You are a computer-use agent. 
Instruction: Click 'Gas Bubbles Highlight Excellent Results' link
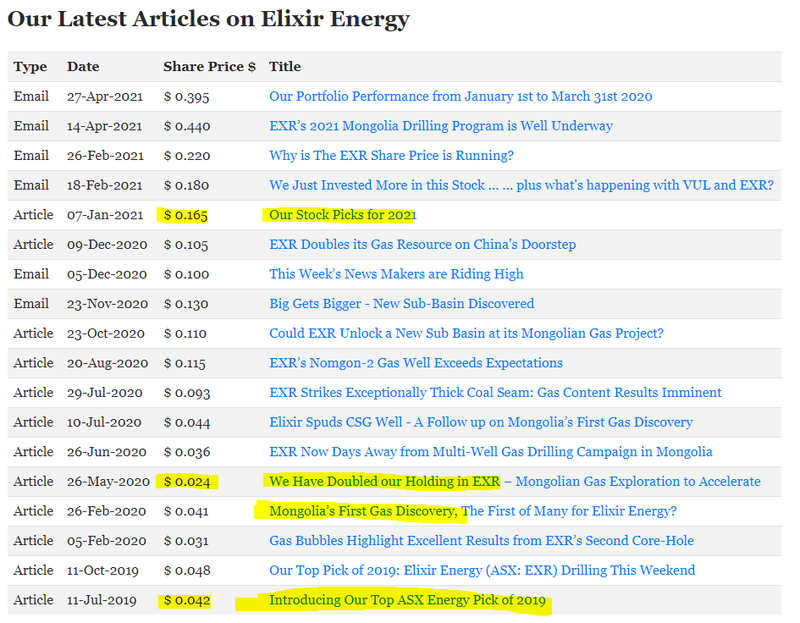click(x=482, y=540)
